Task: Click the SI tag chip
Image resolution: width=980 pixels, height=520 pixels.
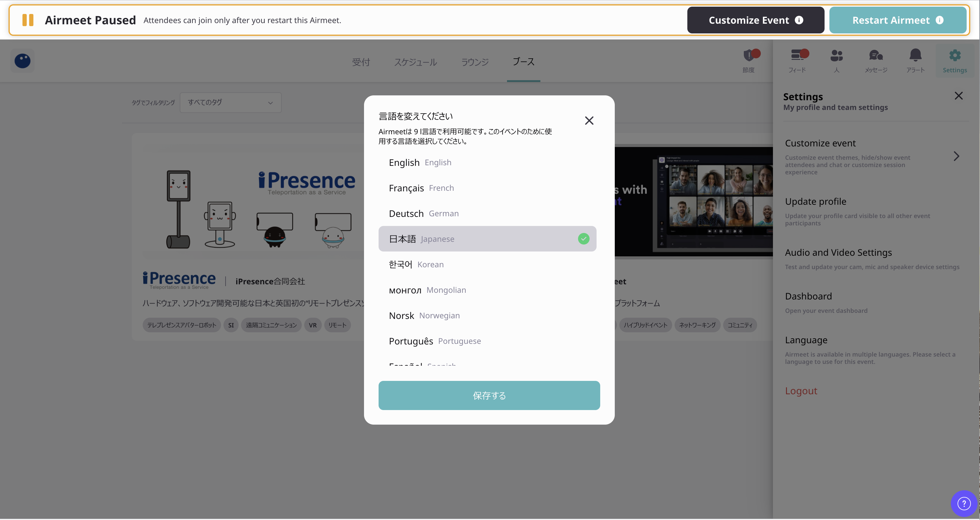Action: [x=231, y=325]
